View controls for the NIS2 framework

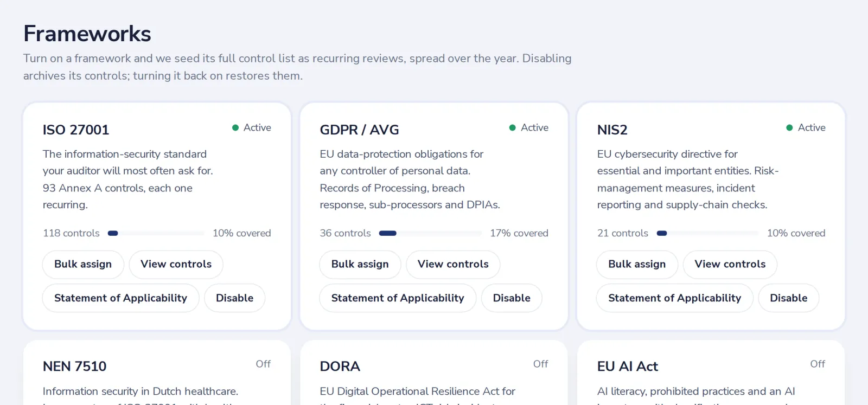[x=730, y=265]
